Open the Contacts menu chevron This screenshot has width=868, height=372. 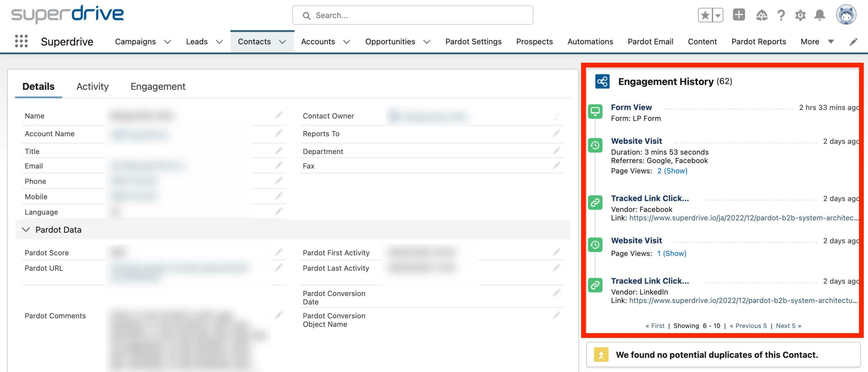pos(282,42)
